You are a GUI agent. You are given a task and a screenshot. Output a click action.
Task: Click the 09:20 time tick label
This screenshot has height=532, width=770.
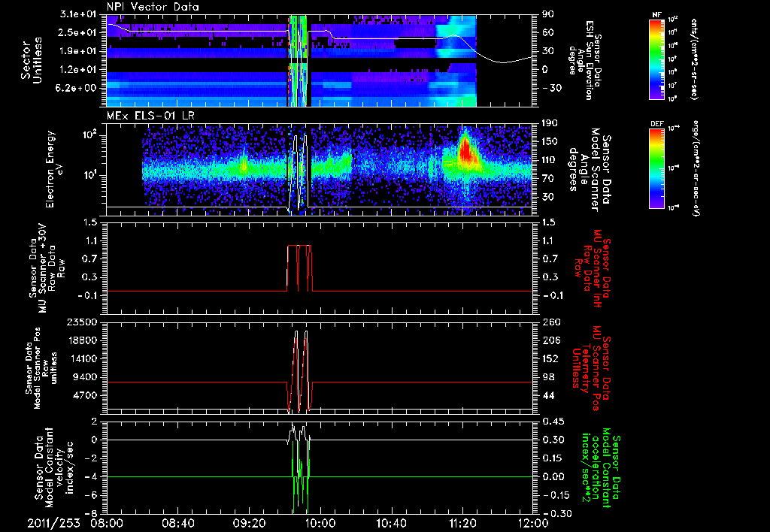[249, 523]
